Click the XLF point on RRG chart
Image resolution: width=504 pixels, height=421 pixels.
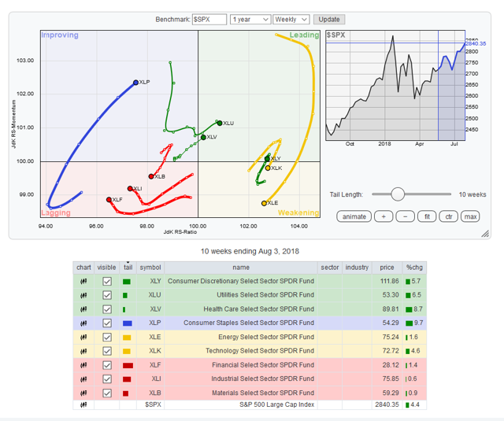[x=109, y=200]
